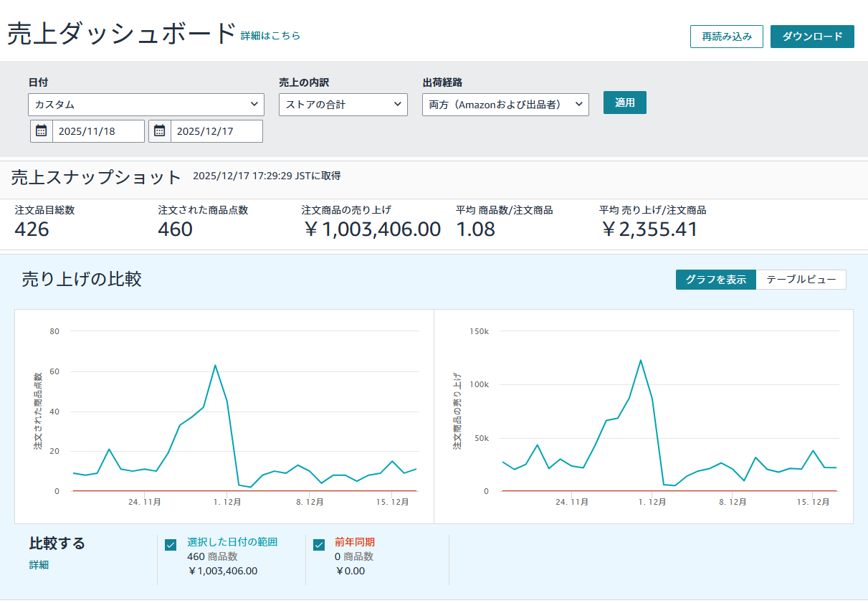Uncheck the 前年同期 checkbox
Screen dimensions: 868x603
click(x=319, y=545)
